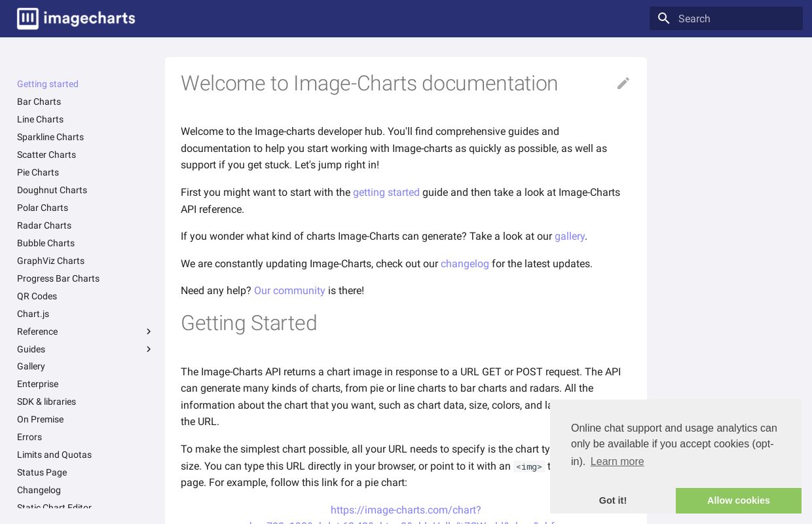This screenshot has height=524, width=812.
Task: Click 'Welcome to Image-Charts documentation' title
Action: click(369, 83)
